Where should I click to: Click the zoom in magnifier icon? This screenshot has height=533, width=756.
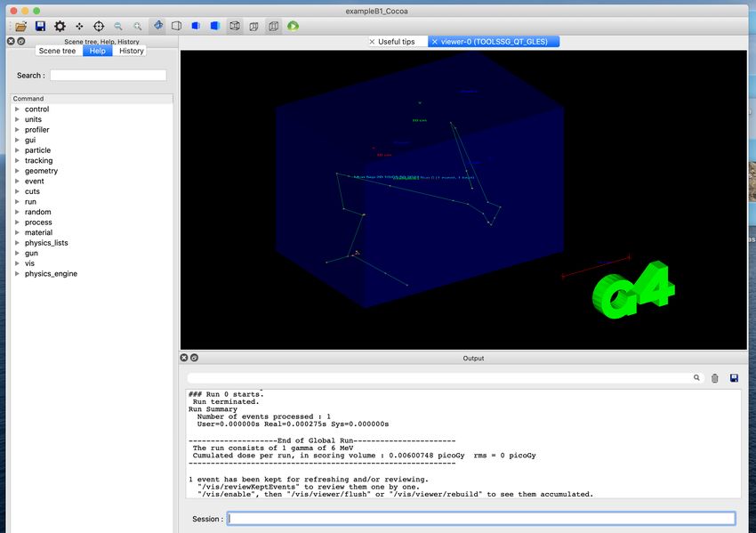pos(138,26)
